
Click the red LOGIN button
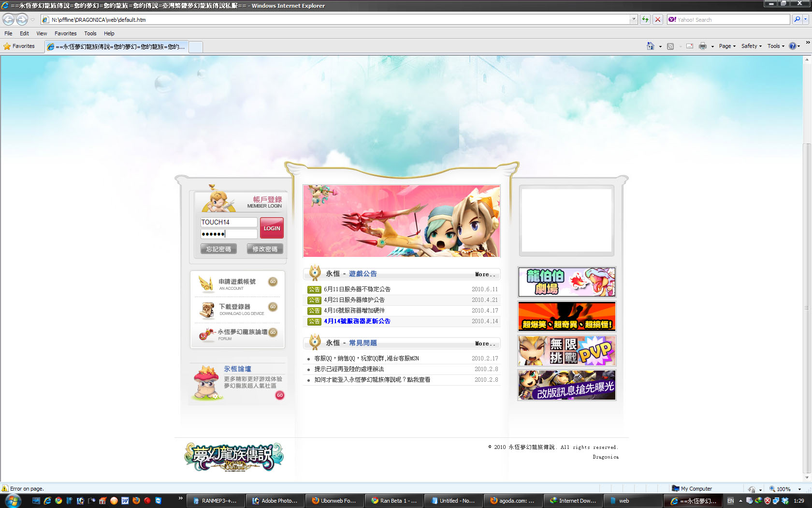click(x=272, y=228)
